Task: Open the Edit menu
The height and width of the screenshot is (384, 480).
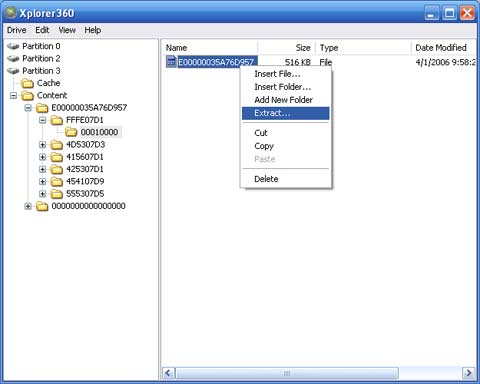Action: [42, 30]
